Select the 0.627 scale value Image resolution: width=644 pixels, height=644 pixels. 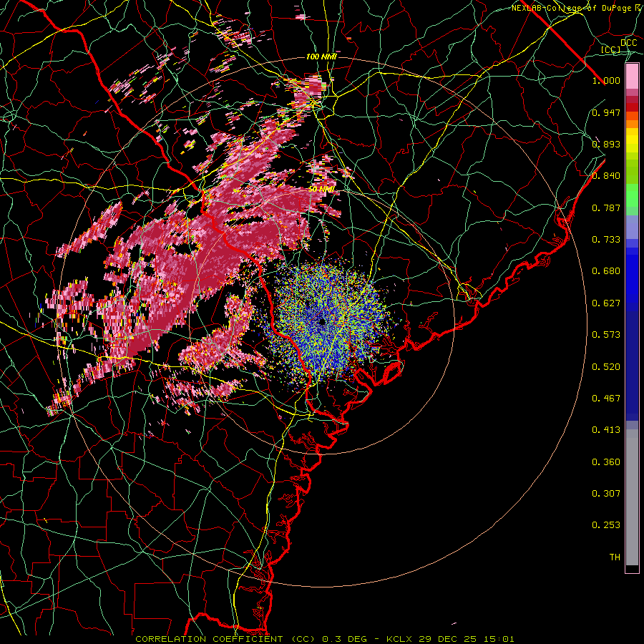click(x=606, y=303)
